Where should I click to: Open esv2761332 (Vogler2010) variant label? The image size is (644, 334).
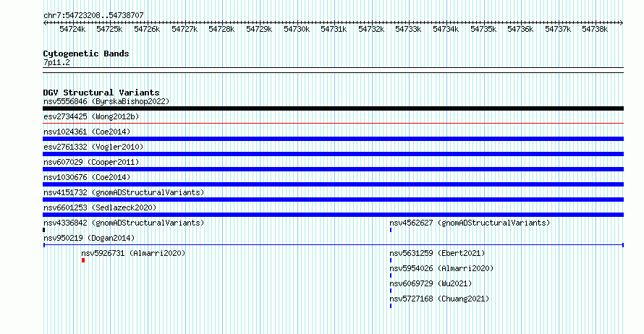(x=93, y=147)
